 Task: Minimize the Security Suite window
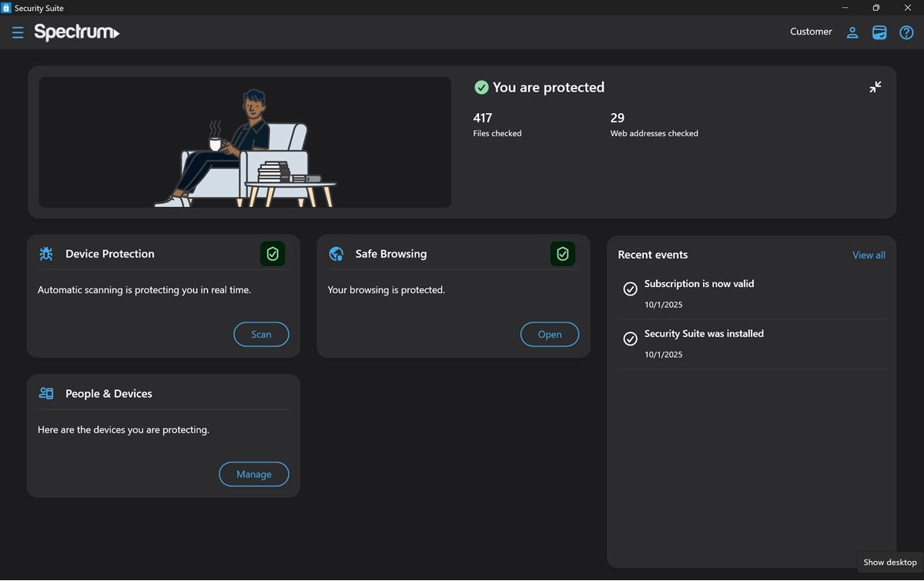click(x=845, y=8)
